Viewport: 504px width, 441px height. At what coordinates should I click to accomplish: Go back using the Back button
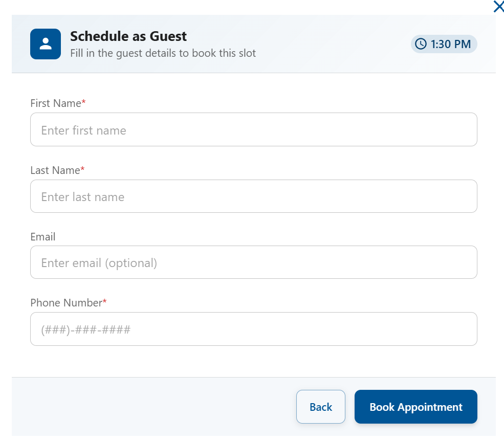[320, 407]
